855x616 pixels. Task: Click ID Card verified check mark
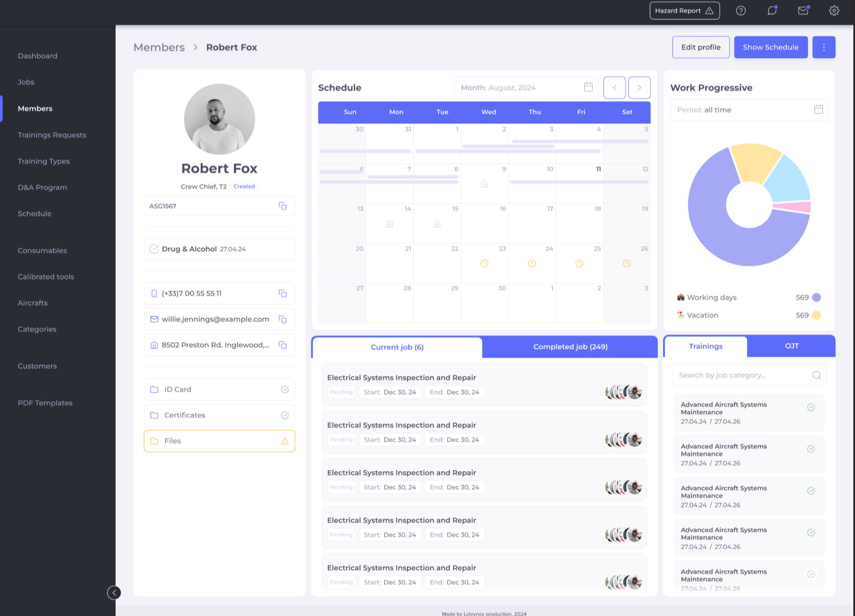click(x=285, y=389)
